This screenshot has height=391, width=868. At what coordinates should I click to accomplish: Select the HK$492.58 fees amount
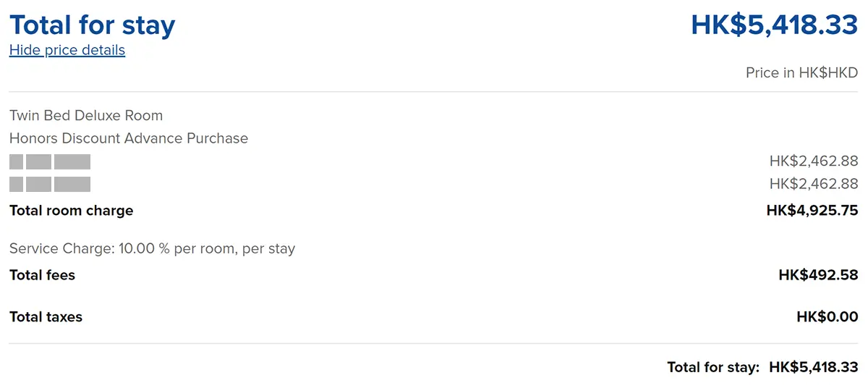818,275
